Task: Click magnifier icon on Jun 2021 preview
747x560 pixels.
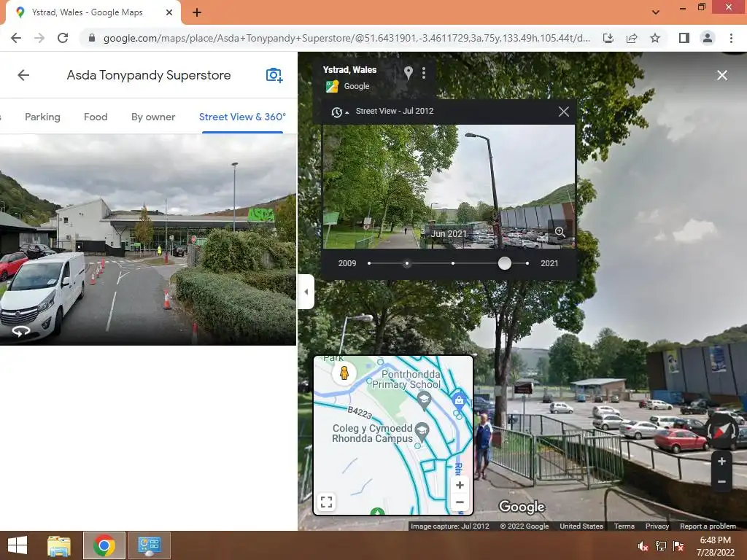Action: [560, 233]
